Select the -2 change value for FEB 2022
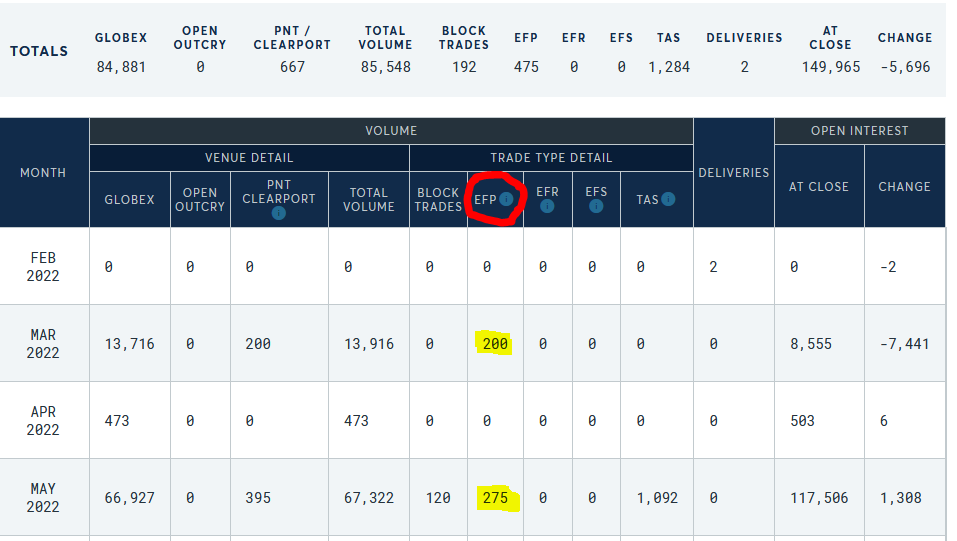This screenshot has height=541, width=957. click(888, 267)
